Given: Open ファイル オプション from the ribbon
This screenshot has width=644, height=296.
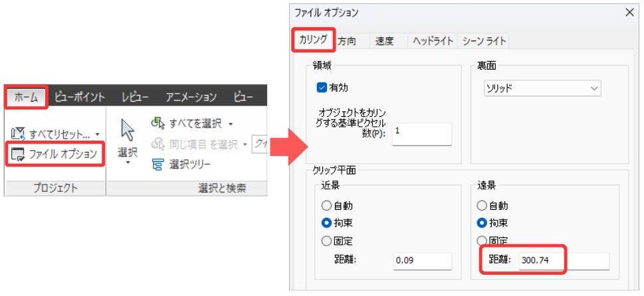Looking at the screenshot, I should [55, 154].
